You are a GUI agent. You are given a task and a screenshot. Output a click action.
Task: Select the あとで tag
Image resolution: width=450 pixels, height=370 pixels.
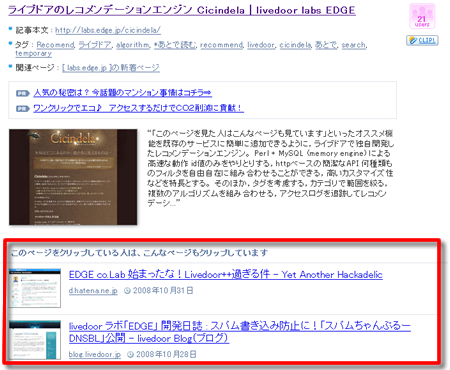point(326,45)
